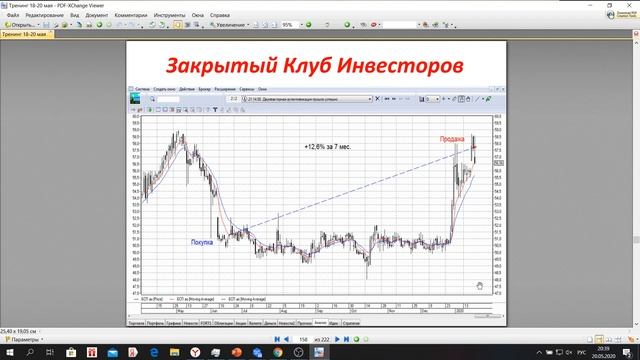The image size is (640, 360).
Task: Go to first page button
Action: [x=277, y=339]
